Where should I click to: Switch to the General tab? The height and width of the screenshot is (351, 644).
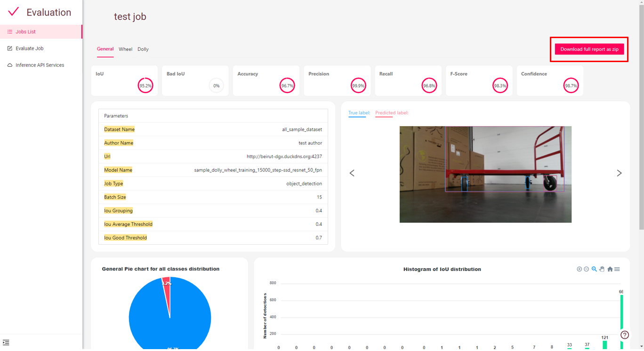[105, 49]
